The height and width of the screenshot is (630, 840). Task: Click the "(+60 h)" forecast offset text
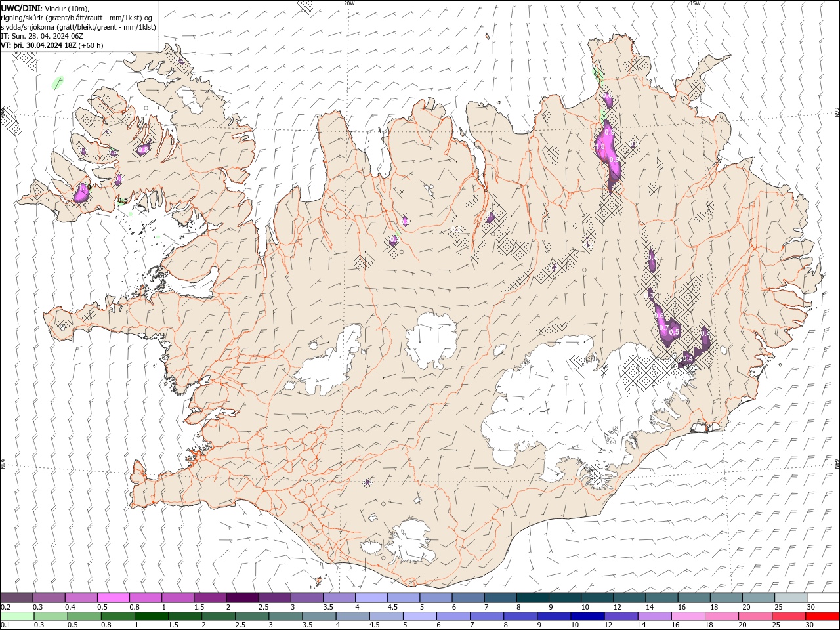point(91,45)
